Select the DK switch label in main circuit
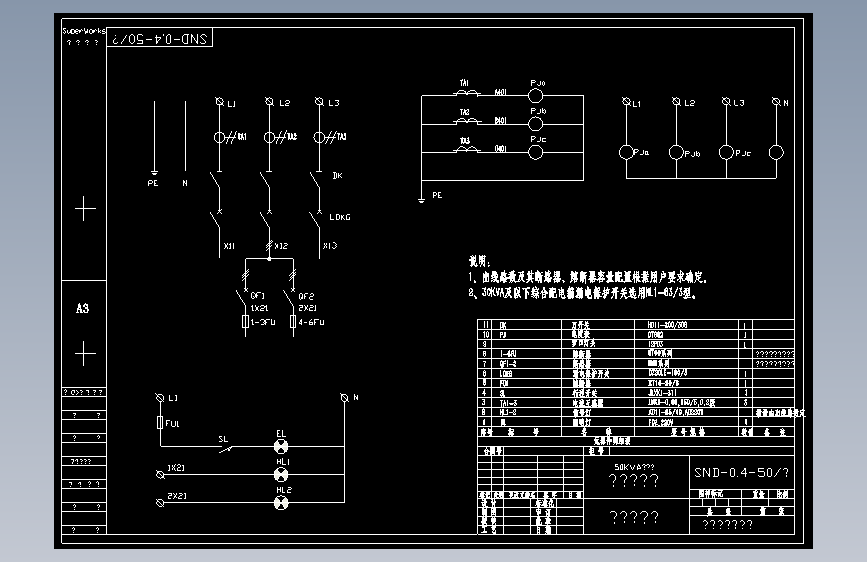867x562 pixels. [337, 175]
